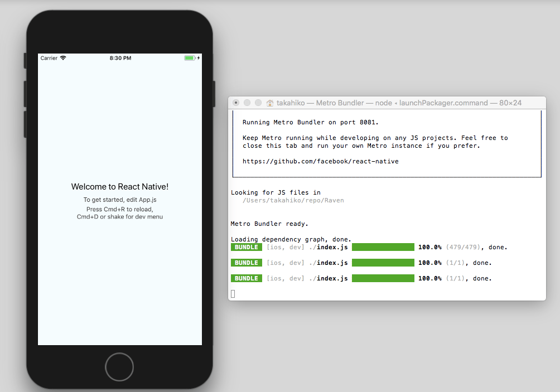Click the progress bar on the 479/479 row
The width and height of the screenshot is (560, 392).
tap(383, 247)
